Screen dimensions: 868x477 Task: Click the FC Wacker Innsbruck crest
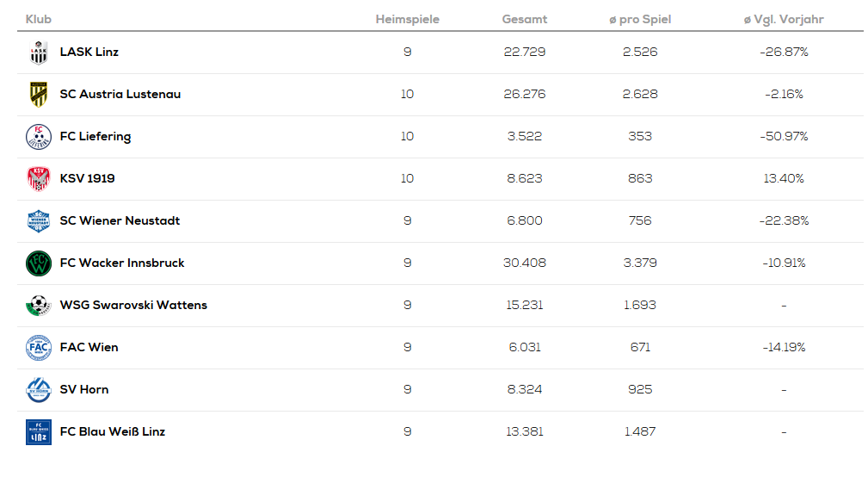tap(39, 263)
